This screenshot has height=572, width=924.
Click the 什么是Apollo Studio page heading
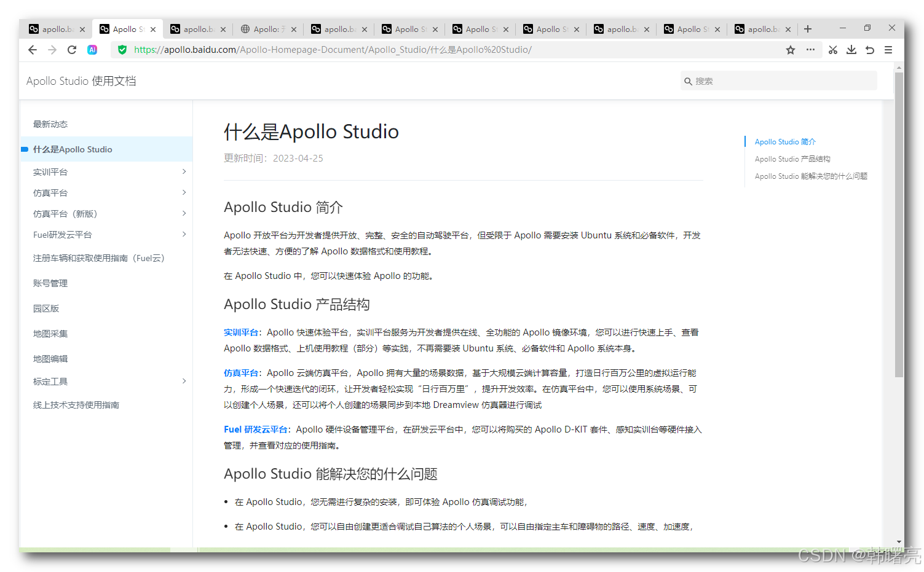pyautogui.click(x=311, y=131)
